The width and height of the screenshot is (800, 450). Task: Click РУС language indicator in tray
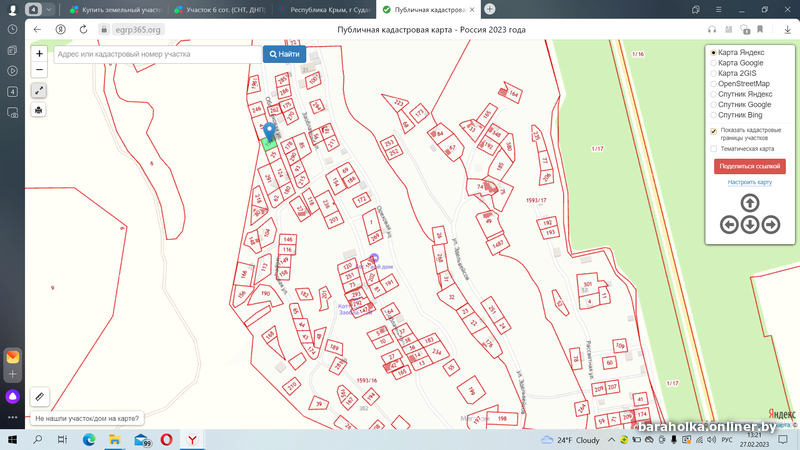point(727,440)
